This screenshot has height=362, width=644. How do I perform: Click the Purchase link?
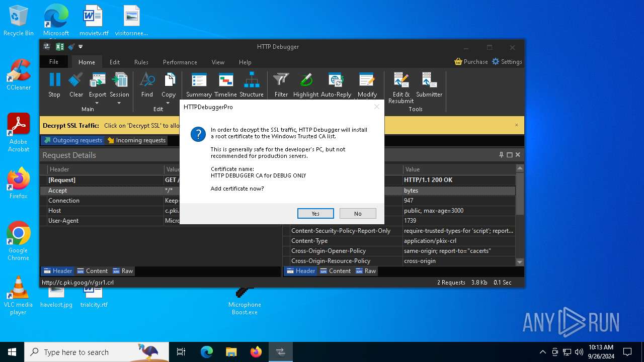coord(471,61)
